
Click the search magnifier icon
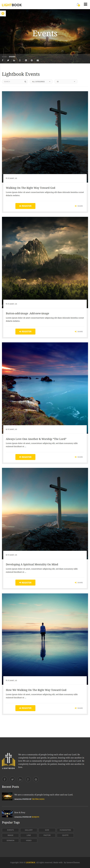click(x=25, y=82)
